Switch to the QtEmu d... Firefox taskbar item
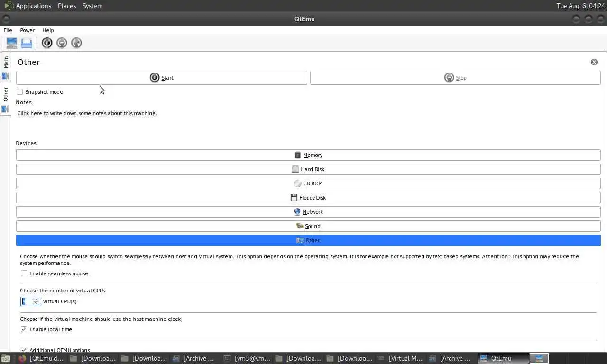This screenshot has width=607, height=364. click(x=41, y=358)
